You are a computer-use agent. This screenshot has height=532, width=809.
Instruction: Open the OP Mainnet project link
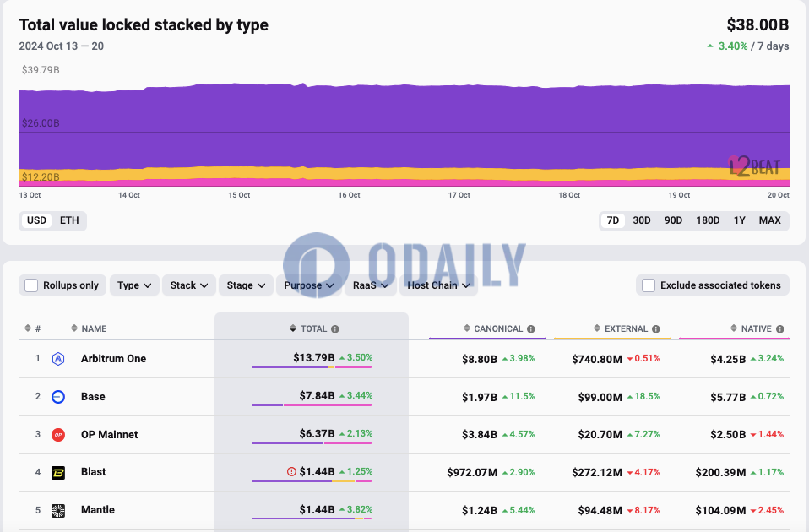pyautogui.click(x=110, y=435)
